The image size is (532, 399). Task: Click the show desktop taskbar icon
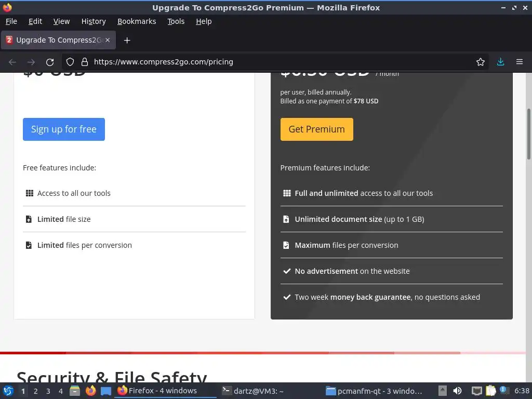click(106, 391)
